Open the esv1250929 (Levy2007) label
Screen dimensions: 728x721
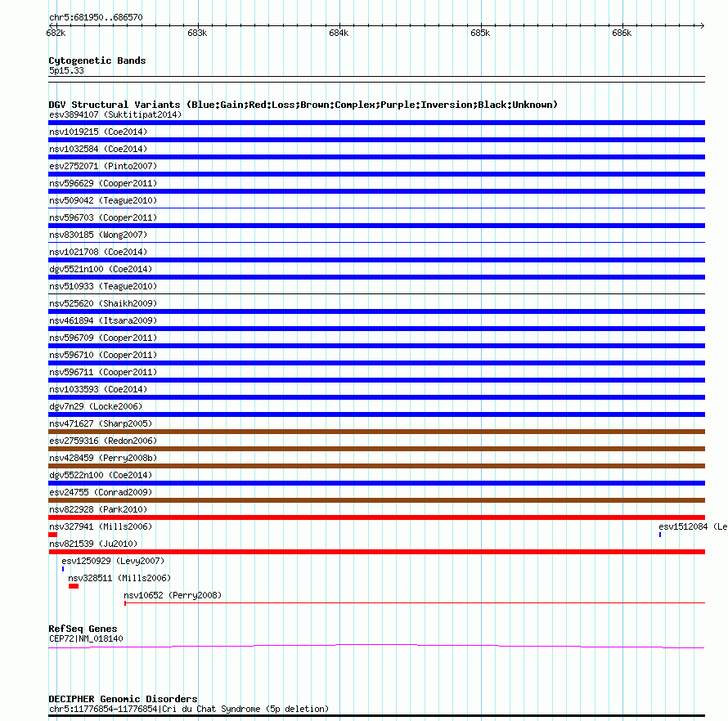coord(113,561)
